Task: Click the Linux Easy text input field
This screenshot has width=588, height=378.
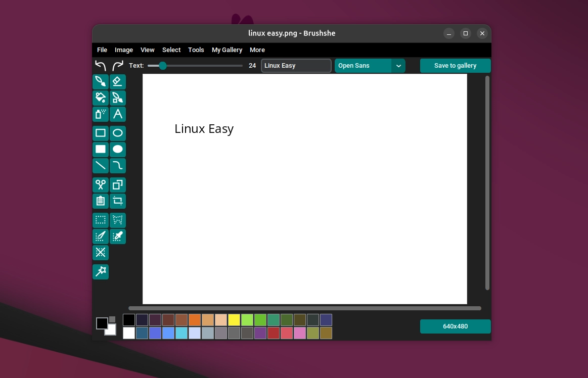Action: (296, 66)
